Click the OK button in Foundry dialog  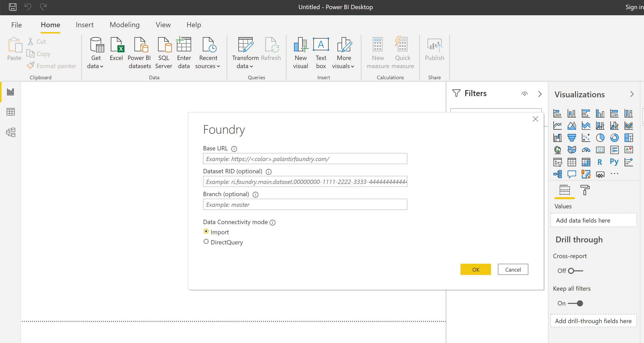[476, 270]
